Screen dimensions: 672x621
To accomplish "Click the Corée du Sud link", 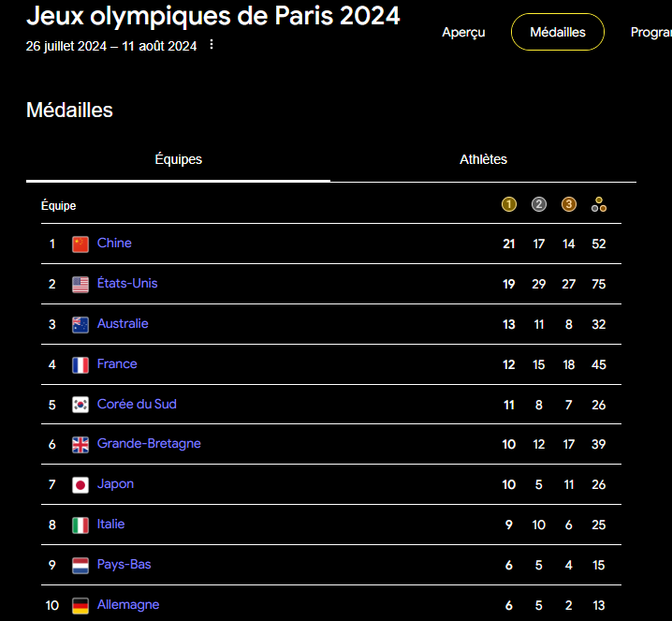I will [x=137, y=405].
